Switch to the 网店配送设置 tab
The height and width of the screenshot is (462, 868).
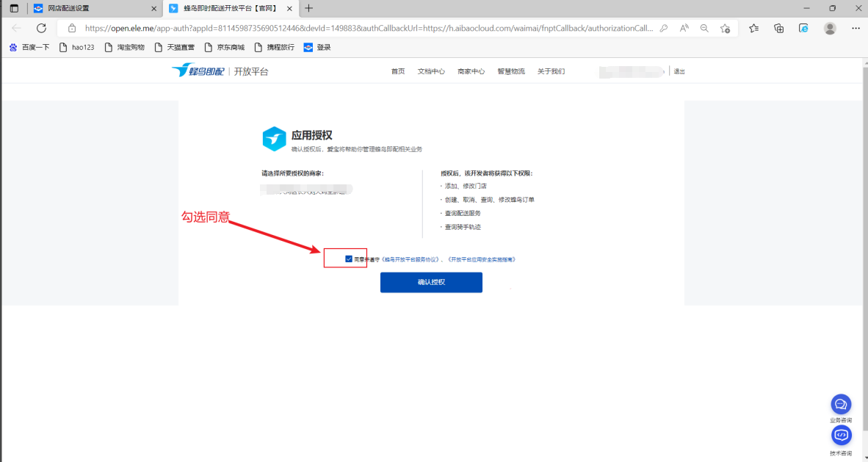[94, 8]
